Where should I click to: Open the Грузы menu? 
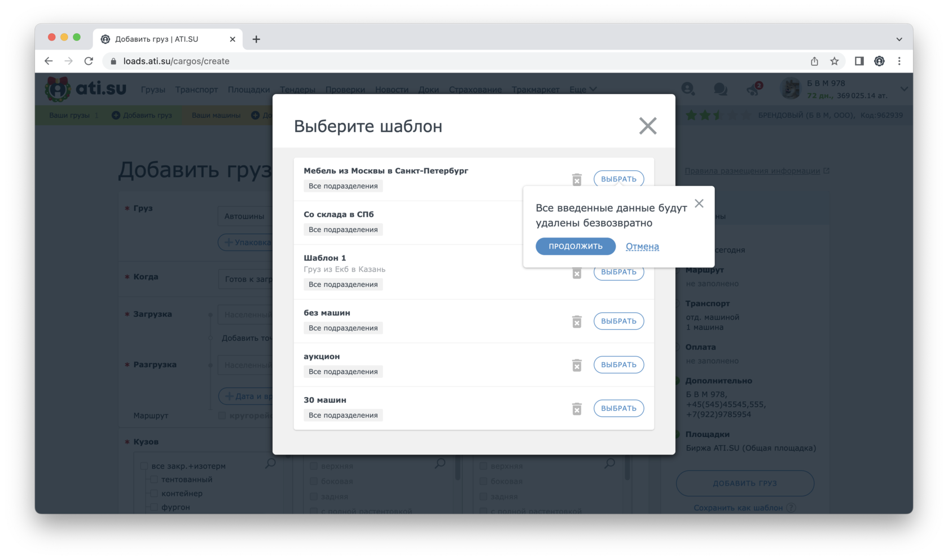click(153, 90)
